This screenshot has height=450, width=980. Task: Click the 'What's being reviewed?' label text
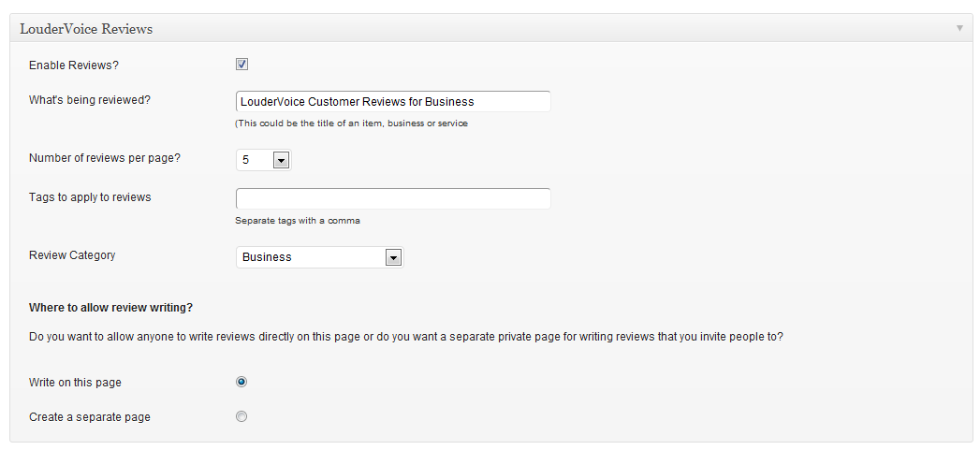point(89,100)
